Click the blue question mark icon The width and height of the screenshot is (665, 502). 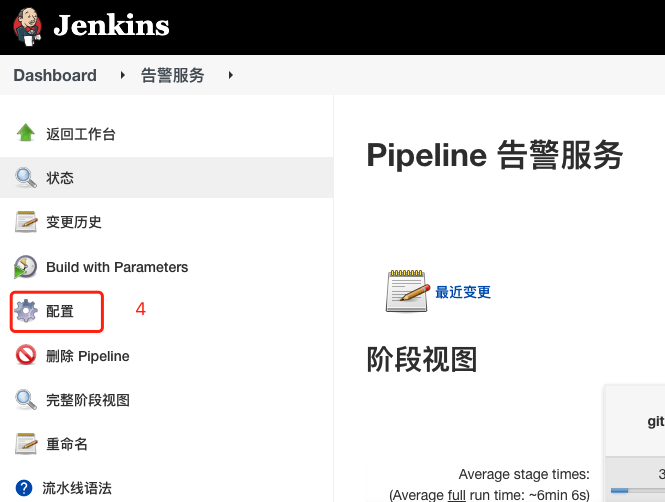click(24, 488)
